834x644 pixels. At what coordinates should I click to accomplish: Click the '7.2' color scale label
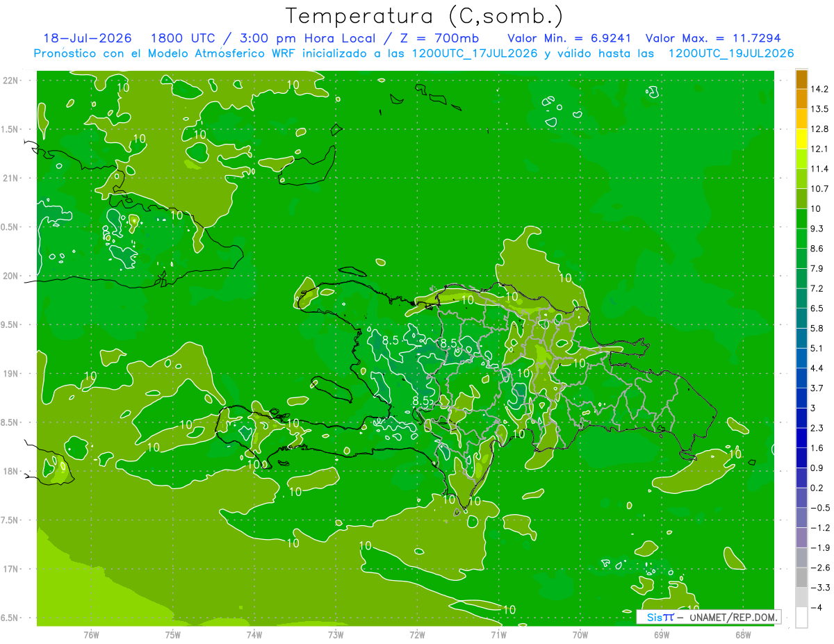coord(818,288)
